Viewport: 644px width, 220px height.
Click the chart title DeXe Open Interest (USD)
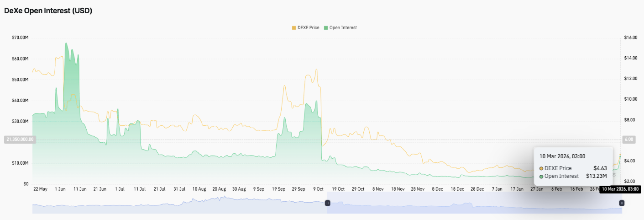48,11
